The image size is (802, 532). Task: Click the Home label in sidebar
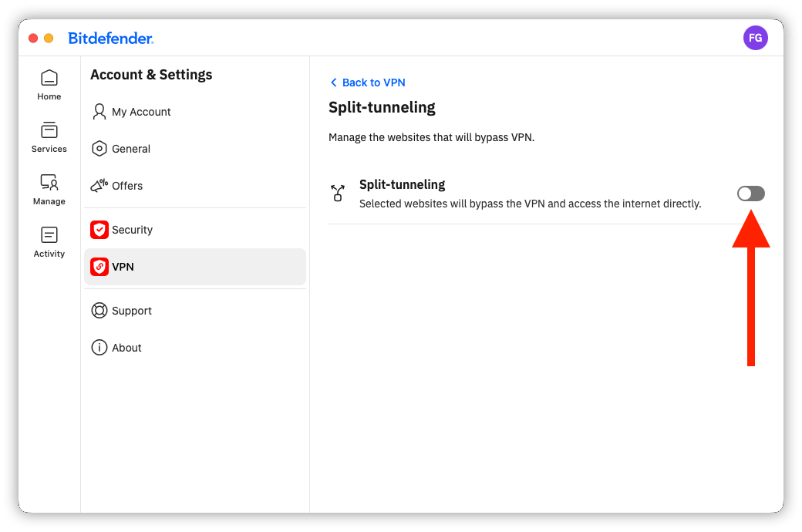49,96
